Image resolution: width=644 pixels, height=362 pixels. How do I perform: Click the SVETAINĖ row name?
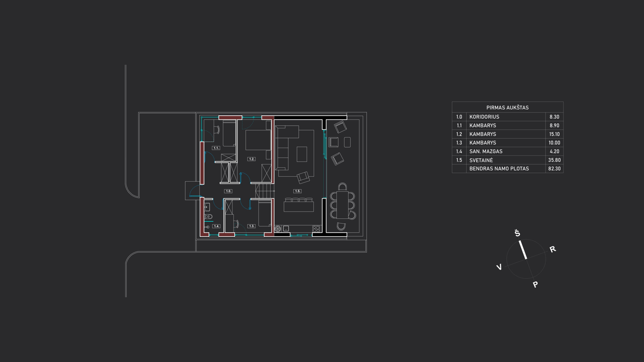tap(481, 160)
